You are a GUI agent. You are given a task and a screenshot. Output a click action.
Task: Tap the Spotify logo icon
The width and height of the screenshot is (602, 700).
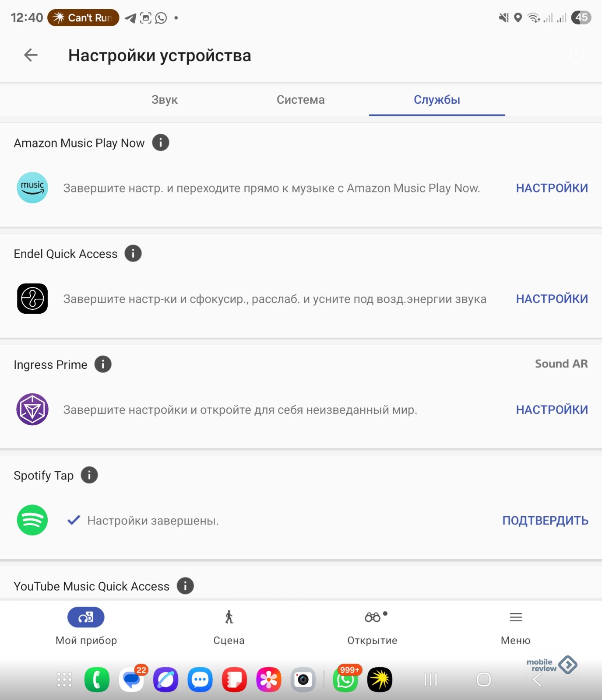[32, 520]
